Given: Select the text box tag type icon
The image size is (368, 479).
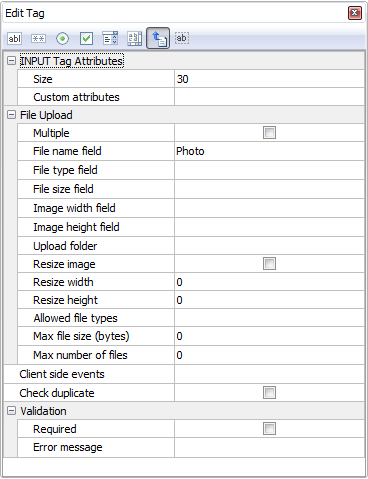Looking at the screenshot, I should click(14, 39).
